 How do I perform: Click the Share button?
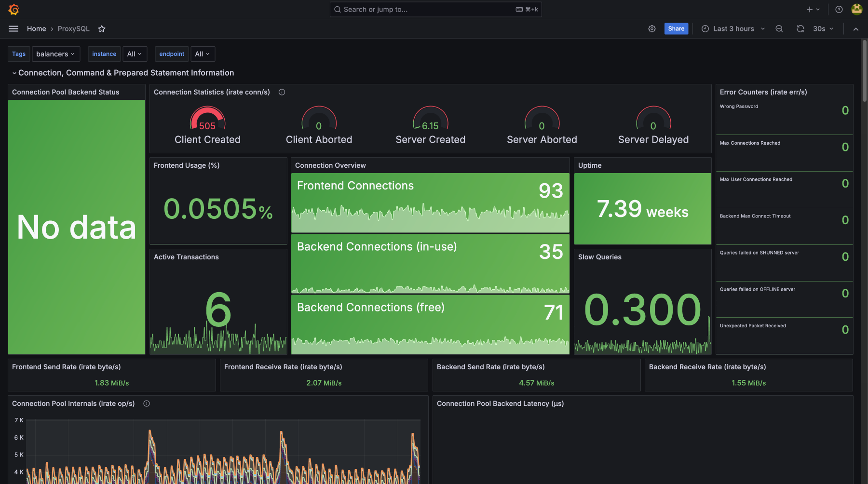coord(676,29)
